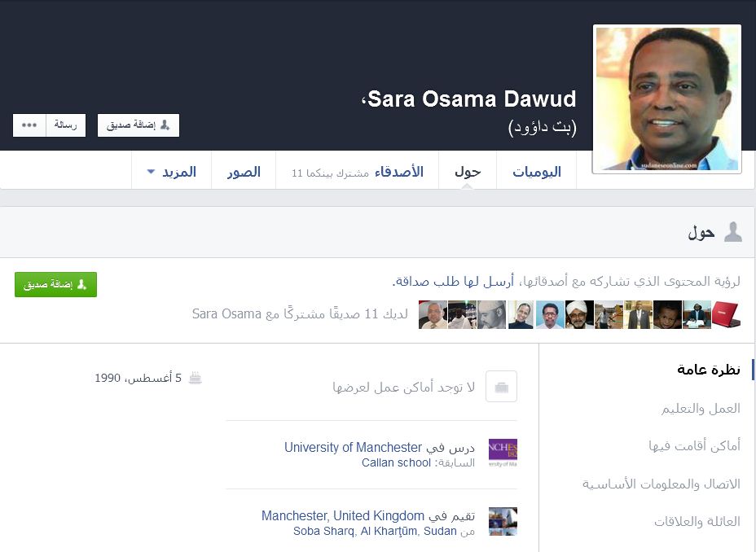Go to the اليوميات tab
Screen dimensions: 756x552
pos(536,172)
